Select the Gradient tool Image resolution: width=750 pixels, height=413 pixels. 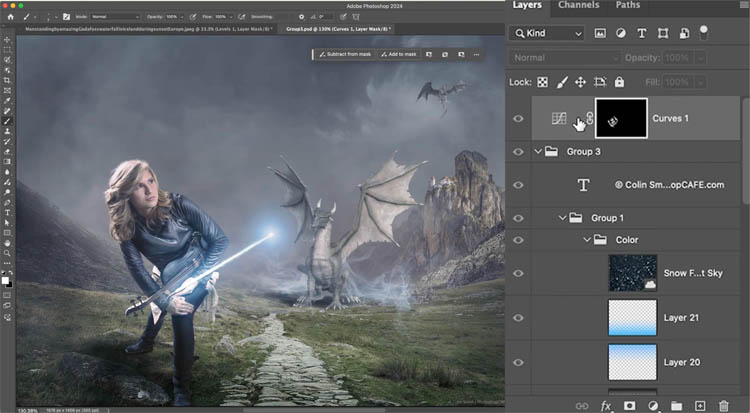pos(7,162)
